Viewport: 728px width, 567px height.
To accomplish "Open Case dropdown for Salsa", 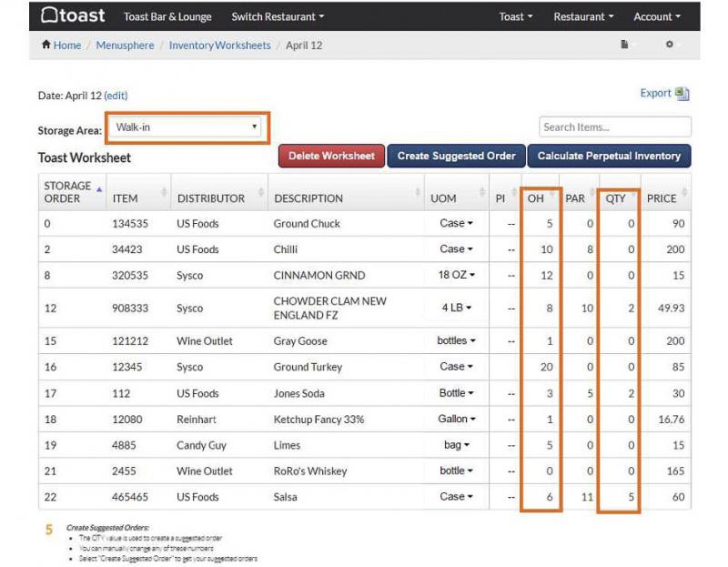I will tap(456, 496).
